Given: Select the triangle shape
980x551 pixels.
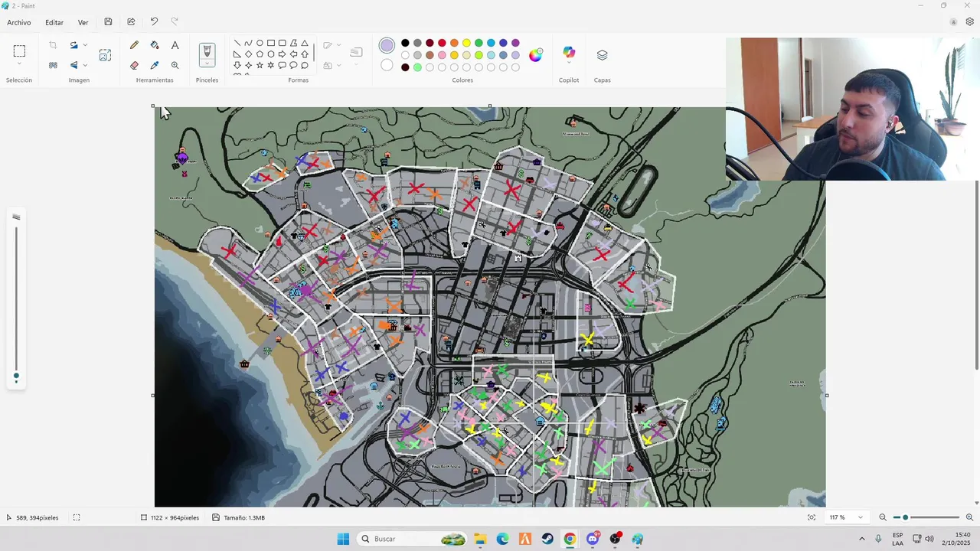Looking at the screenshot, I should (x=305, y=43).
